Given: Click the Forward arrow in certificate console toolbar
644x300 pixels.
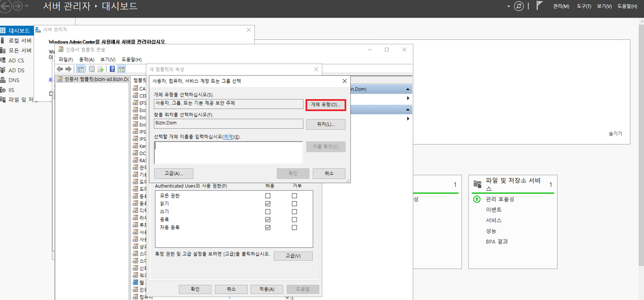Looking at the screenshot, I should [x=68, y=69].
